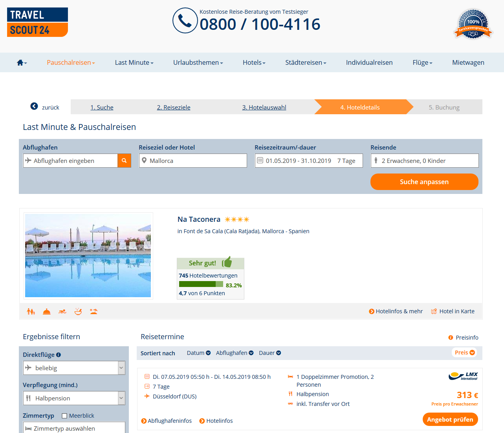Sort results by Datum
Screen dimensions: 504x433
(x=198, y=353)
